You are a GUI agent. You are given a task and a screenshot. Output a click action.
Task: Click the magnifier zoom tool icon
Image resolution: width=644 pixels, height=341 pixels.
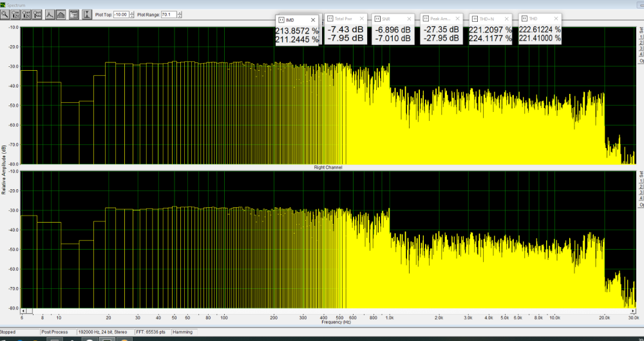(x=6, y=14)
